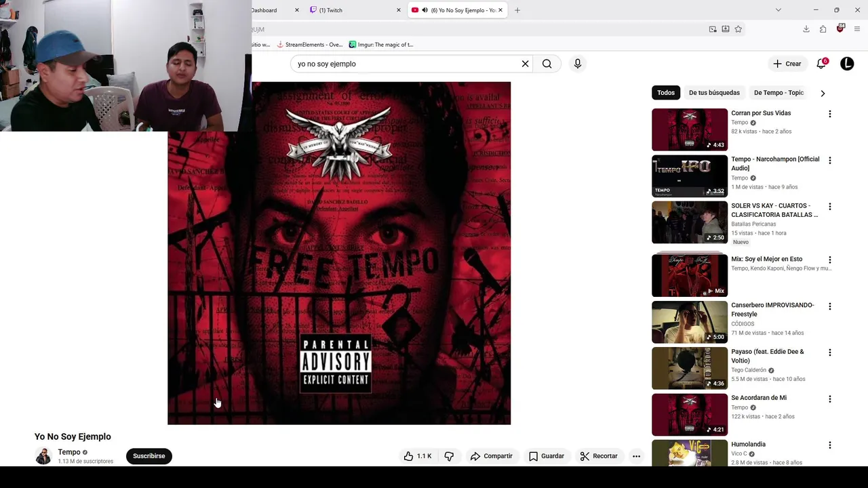Click 'Batallas Pericanas' channel name
Screen dimensions: 868x488
pos(753,224)
